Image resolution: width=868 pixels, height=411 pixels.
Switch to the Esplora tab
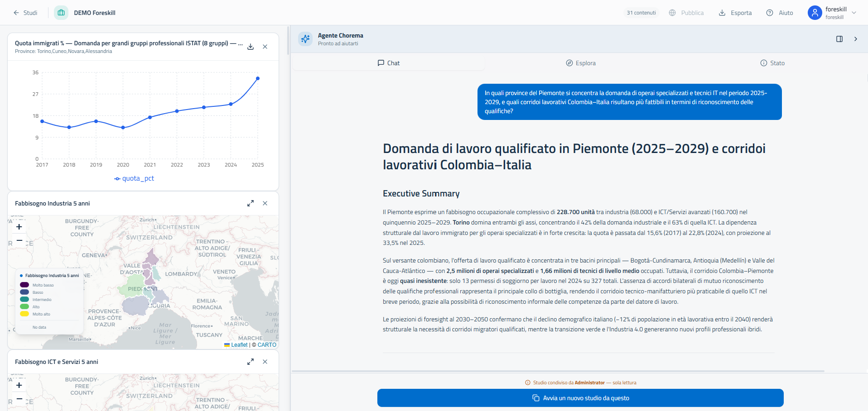(x=581, y=63)
